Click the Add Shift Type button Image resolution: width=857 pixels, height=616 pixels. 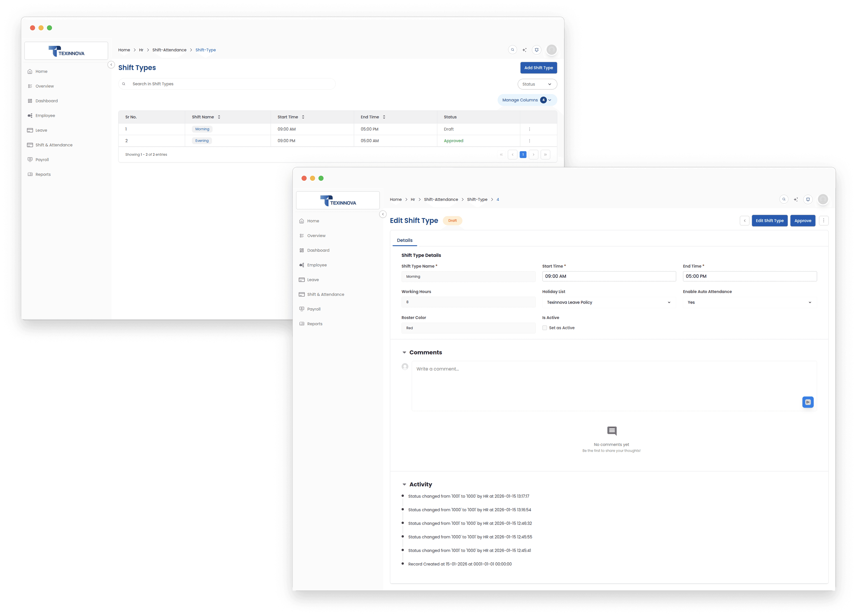[538, 68]
